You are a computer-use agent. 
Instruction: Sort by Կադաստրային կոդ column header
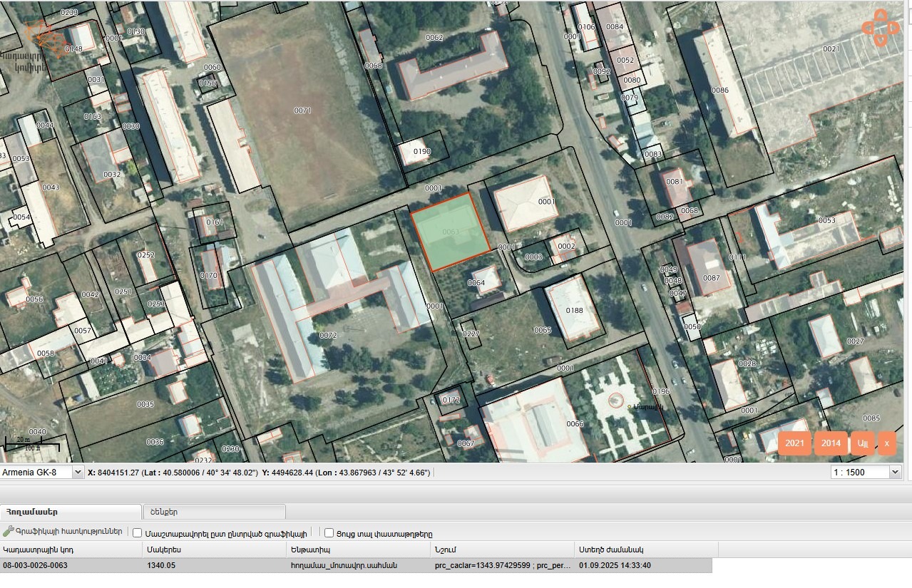pyautogui.click(x=71, y=550)
